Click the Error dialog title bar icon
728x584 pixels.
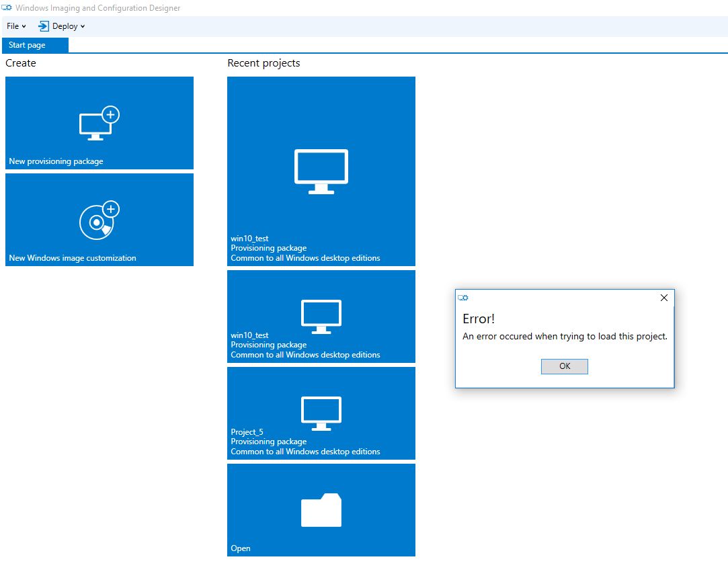pyautogui.click(x=463, y=298)
